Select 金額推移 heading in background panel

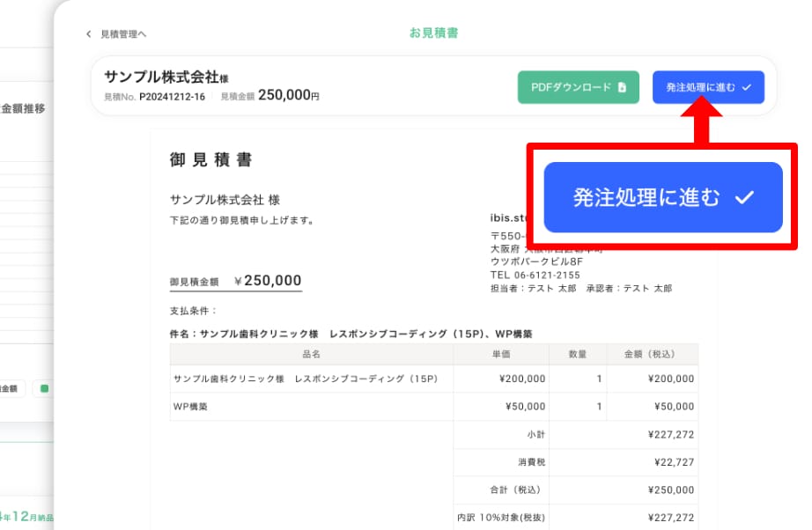point(23,108)
